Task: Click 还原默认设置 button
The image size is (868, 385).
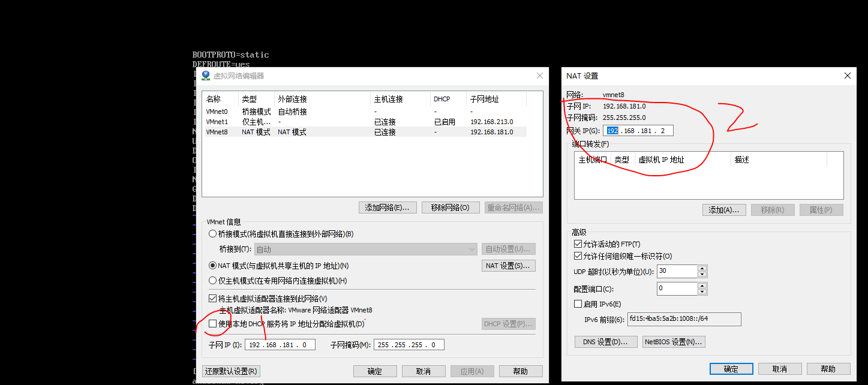Action: (x=230, y=371)
